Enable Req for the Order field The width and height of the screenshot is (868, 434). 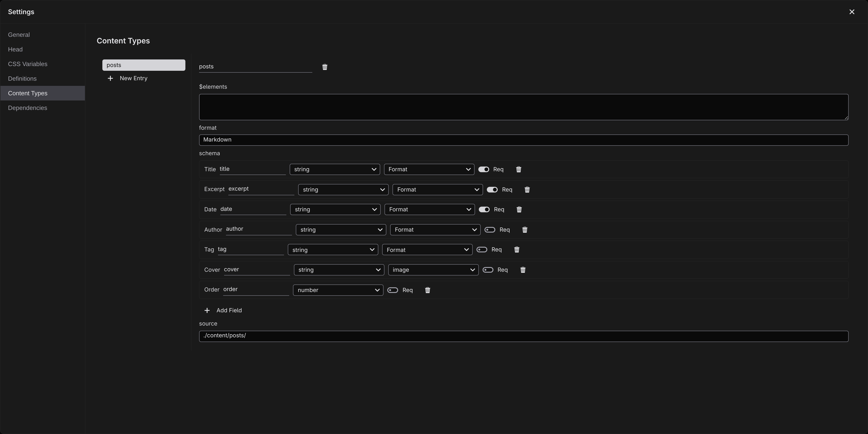393,290
